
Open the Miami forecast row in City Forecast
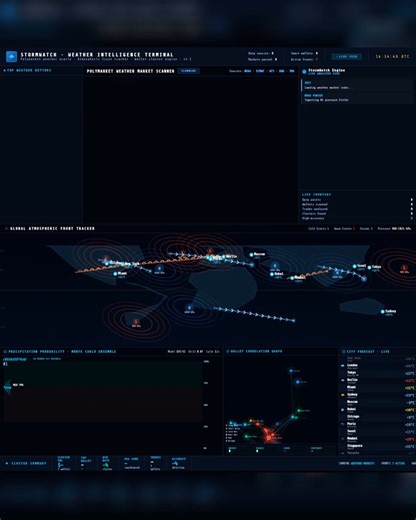pos(377,388)
